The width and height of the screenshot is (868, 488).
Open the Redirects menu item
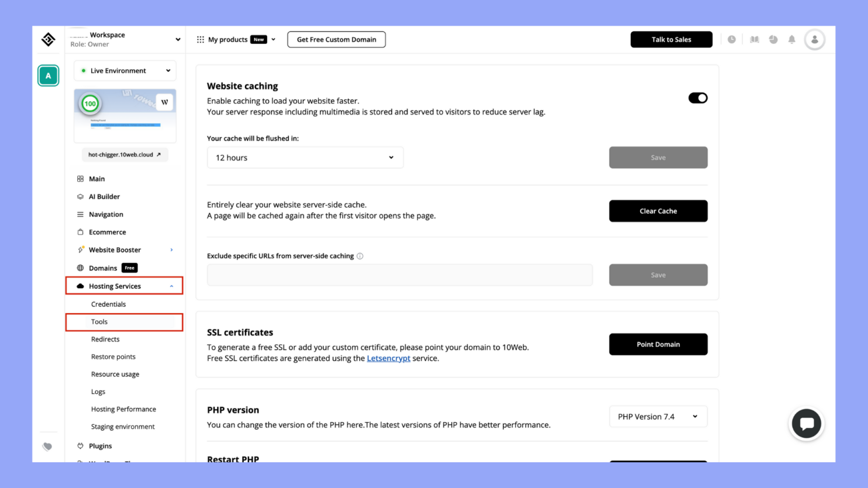point(105,339)
